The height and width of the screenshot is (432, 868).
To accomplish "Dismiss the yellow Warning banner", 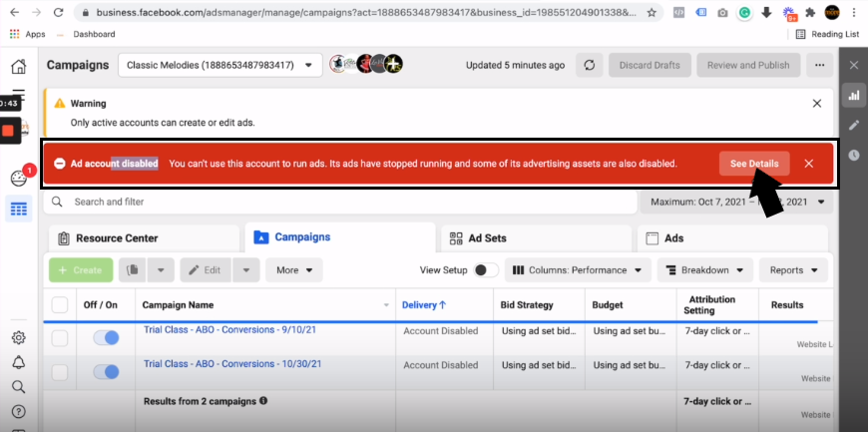I will (x=816, y=104).
